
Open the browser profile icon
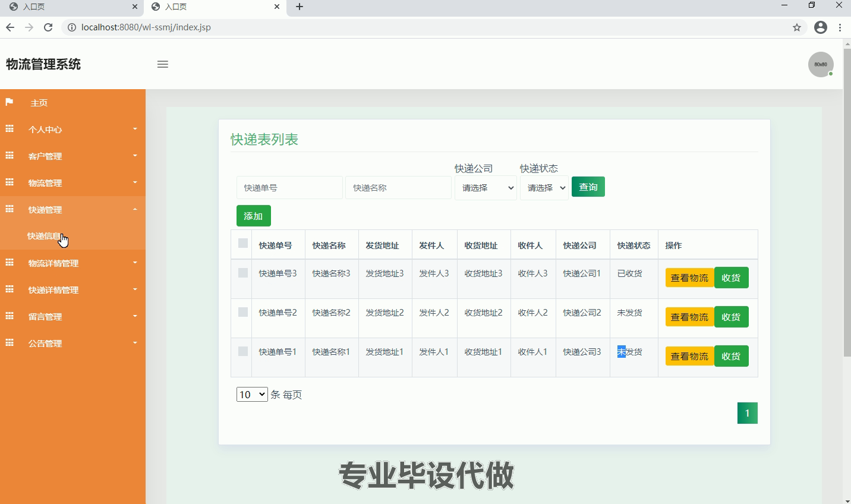[821, 27]
